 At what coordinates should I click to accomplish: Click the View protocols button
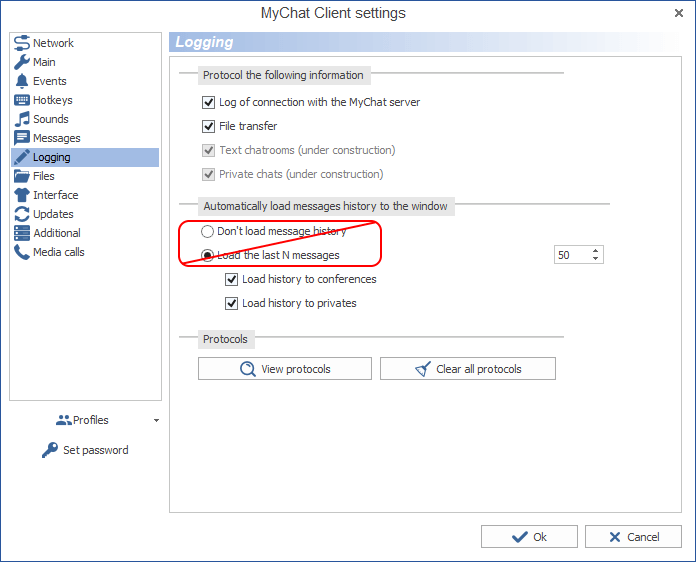tap(285, 368)
